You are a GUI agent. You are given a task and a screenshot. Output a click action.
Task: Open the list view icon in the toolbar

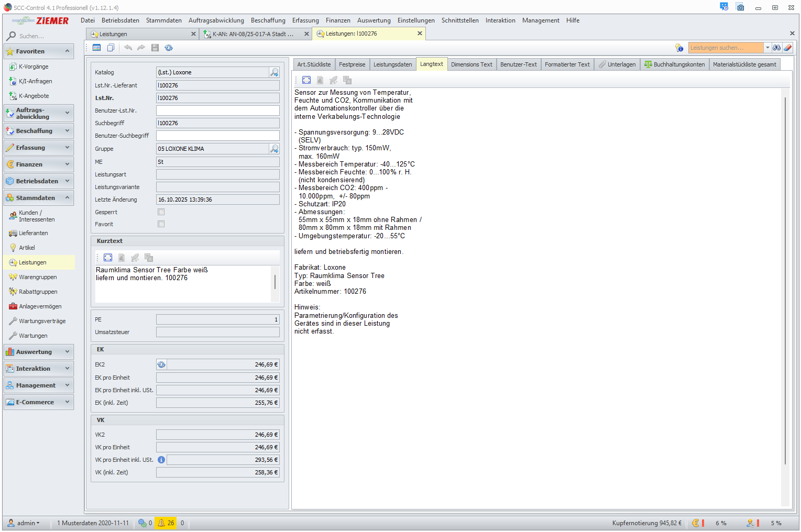coord(96,48)
